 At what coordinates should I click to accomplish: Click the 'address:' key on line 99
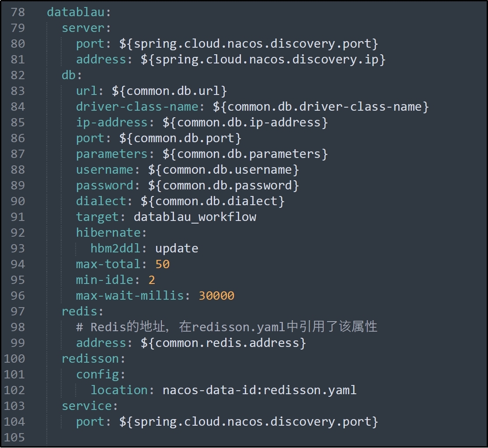pyautogui.click(x=104, y=343)
